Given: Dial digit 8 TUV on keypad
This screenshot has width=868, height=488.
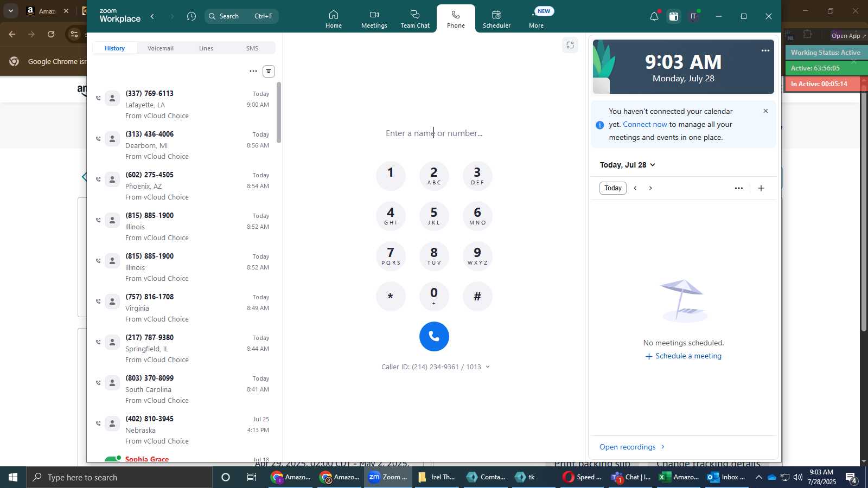Looking at the screenshot, I should (434, 256).
